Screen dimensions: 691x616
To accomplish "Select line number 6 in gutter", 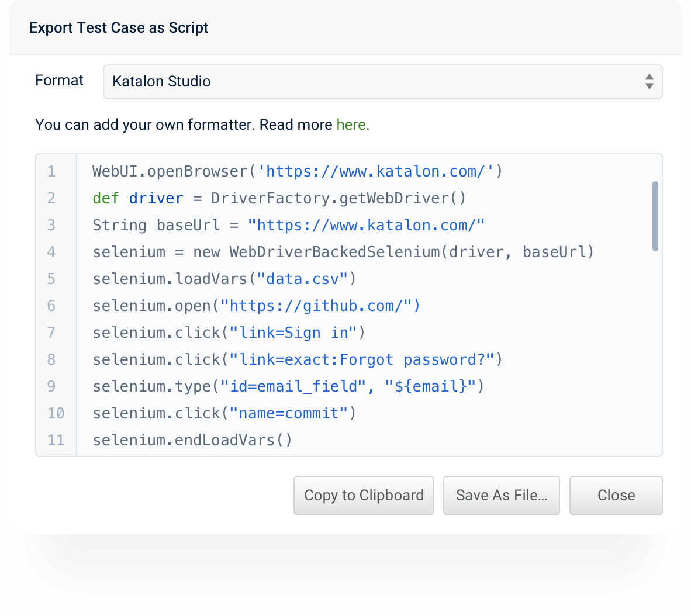I will pos(51,306).
